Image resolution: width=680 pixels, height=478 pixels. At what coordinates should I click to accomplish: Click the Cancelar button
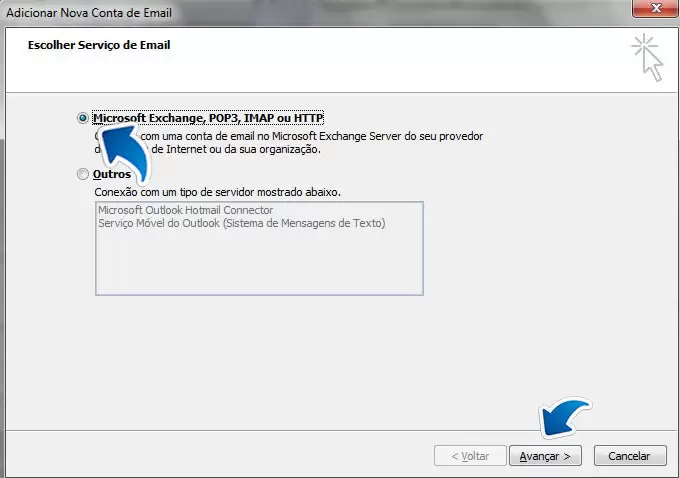click(x=630, y=455)
